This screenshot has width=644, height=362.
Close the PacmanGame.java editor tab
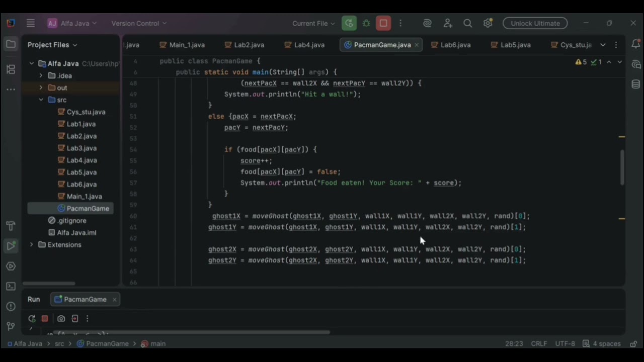[x=416, y=45]
